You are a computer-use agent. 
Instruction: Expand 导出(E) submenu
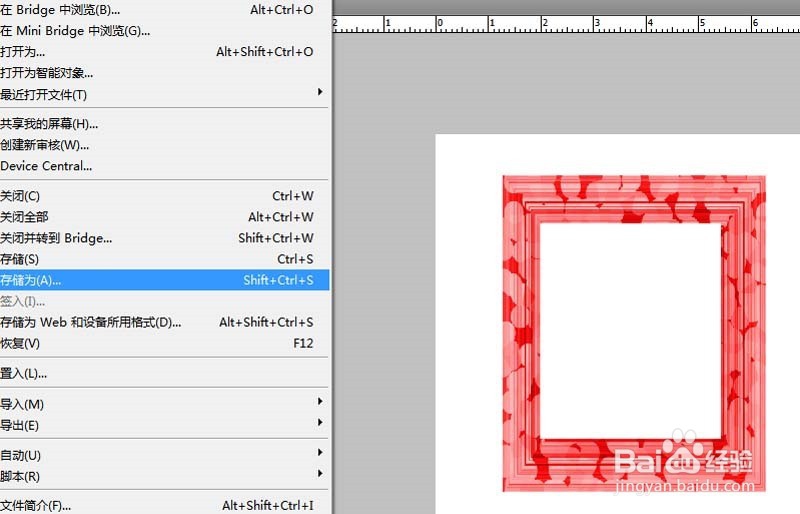[164, 425]
